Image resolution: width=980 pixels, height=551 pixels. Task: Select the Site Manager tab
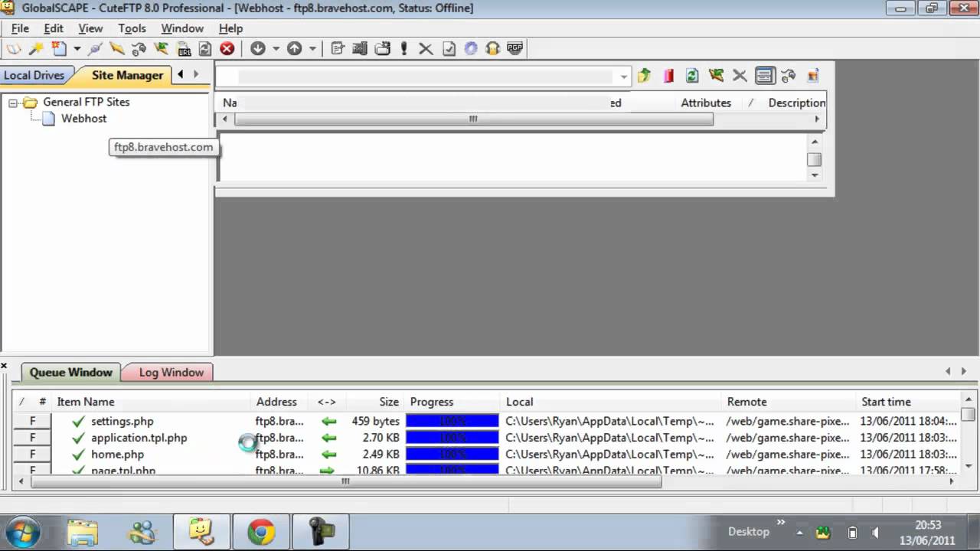coord(127,75)
